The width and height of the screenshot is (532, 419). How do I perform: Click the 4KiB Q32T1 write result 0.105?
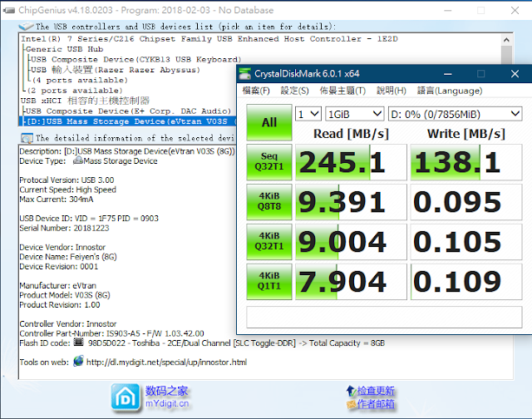465,242
